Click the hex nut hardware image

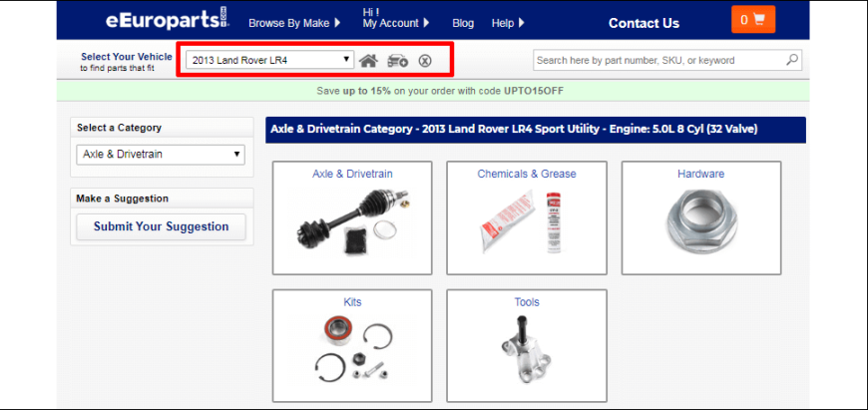(x=700, y=221)
